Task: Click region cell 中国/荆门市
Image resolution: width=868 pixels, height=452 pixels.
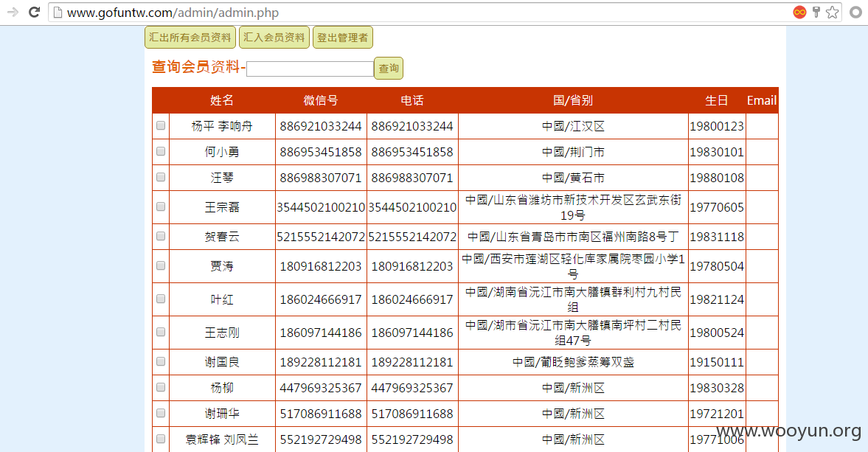Action: (x=573, y=152)
